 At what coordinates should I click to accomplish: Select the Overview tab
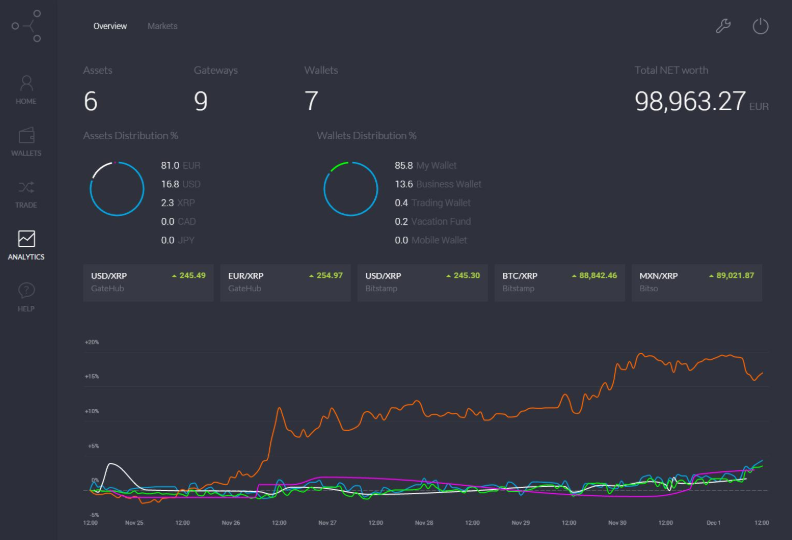pos(110,26)
